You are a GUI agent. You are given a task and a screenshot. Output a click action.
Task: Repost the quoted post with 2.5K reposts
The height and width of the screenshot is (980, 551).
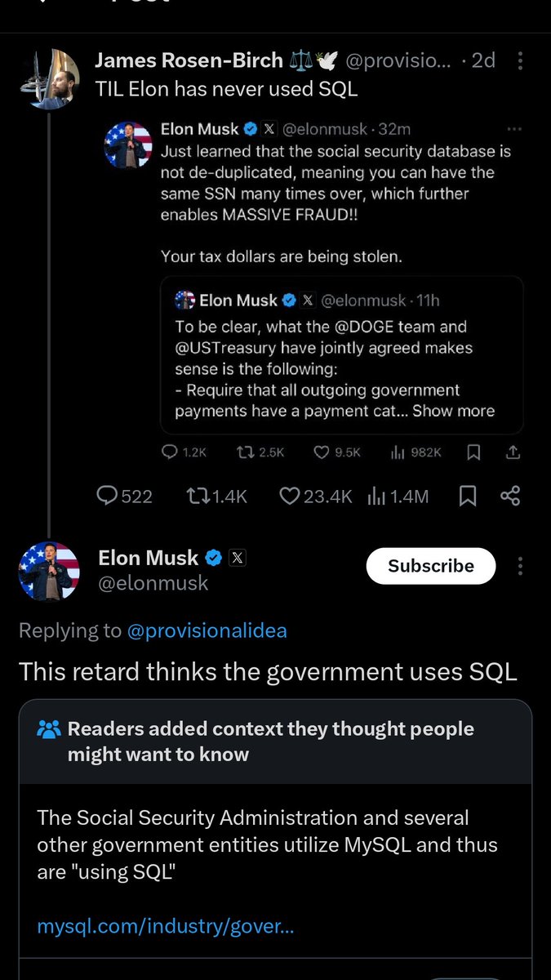[242, 452]
